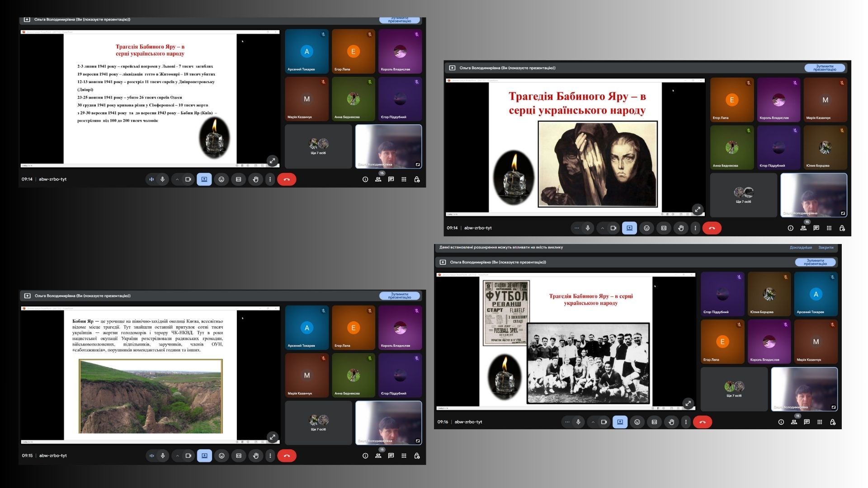Raise hand in the 09:15 meeting window
The height and width of the screenshot is (488, 868).
point(256,455)
